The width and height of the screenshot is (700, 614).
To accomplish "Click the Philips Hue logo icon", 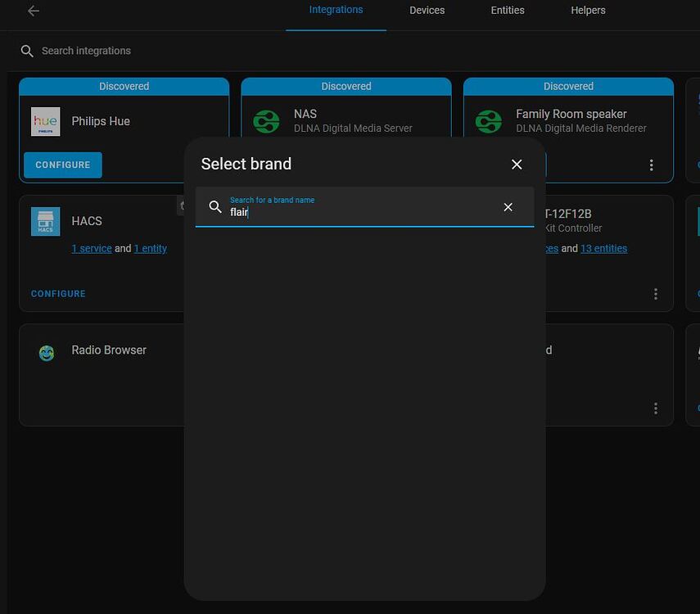I will click(45, 121).
